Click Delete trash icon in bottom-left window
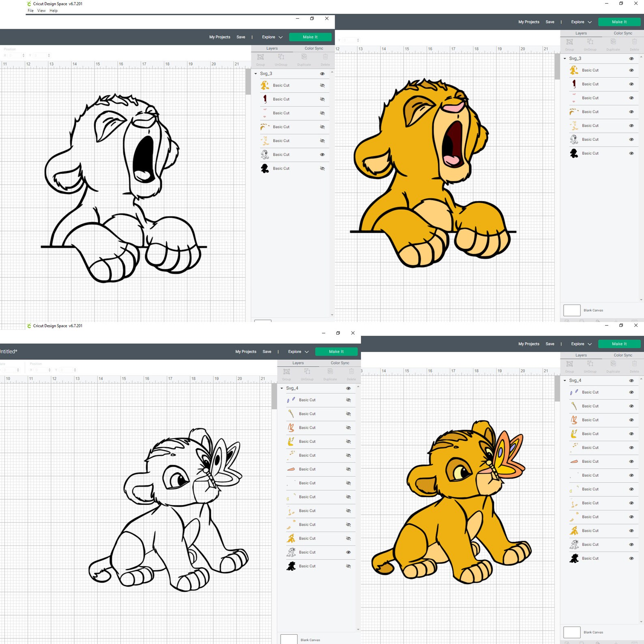The width and height of the screenshot is (644, 644). click(351, 371)
